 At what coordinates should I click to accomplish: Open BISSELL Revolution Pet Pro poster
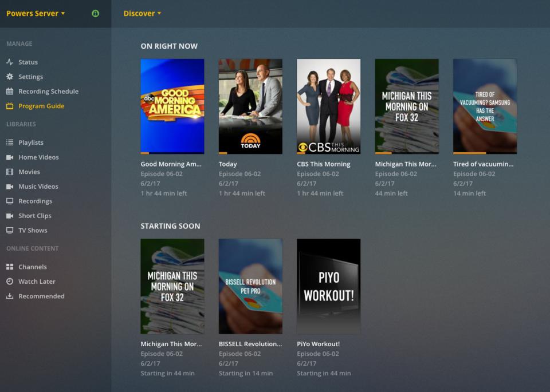click(x=250, y=286)
